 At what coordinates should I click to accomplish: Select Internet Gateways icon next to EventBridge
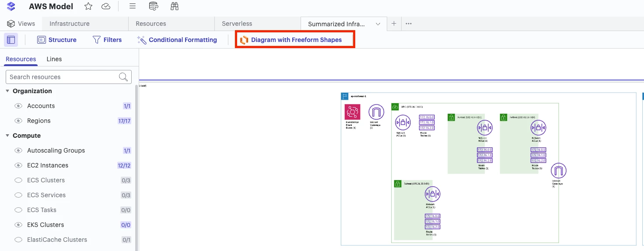tap(376, 112)
